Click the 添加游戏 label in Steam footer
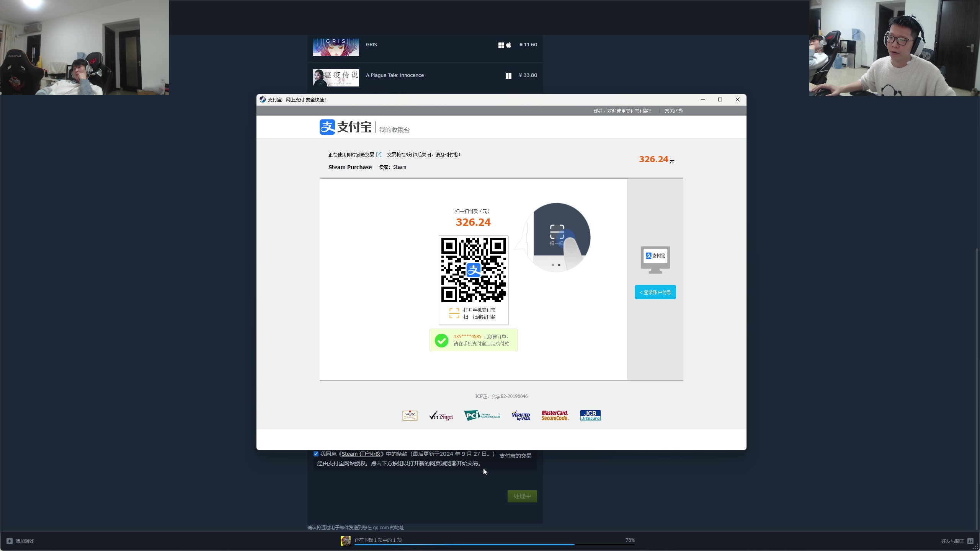The height and width of the screenshot is (551, 980). pos(25,541)
